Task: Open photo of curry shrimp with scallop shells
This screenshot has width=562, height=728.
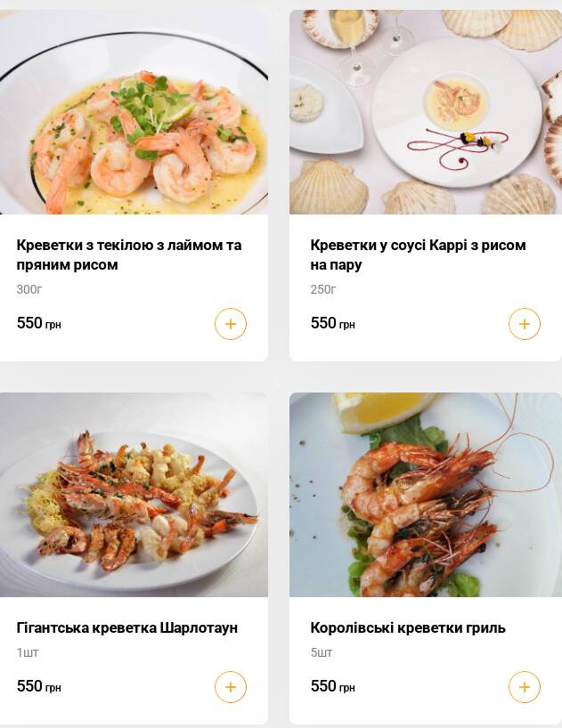Action: [x=426, y=112]
